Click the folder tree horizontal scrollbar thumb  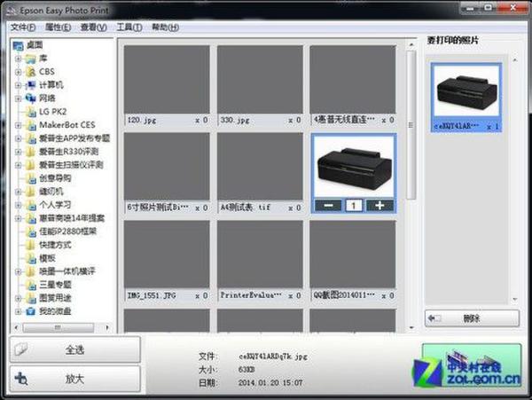point(58,328)
